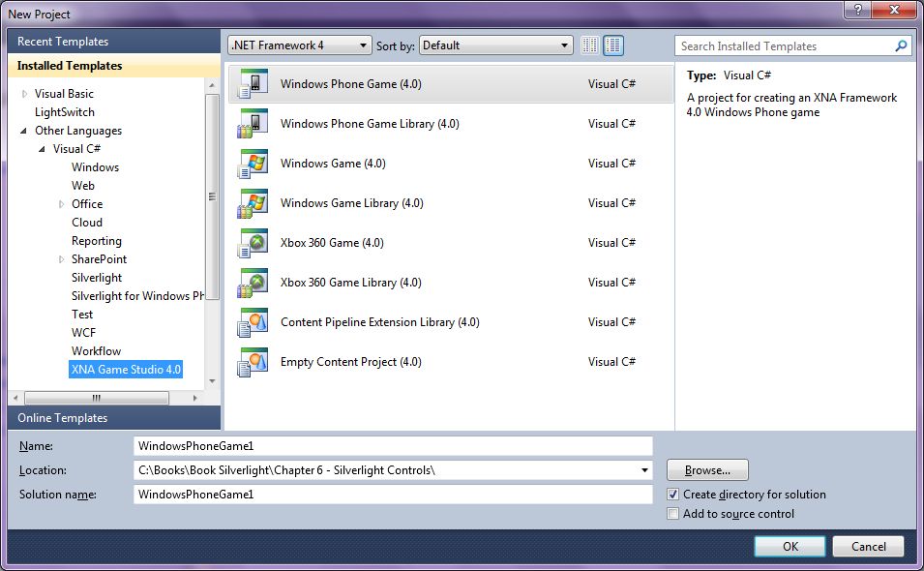
Task: Click the OK button
Action: pyautogui.click(x=790, y=546)
